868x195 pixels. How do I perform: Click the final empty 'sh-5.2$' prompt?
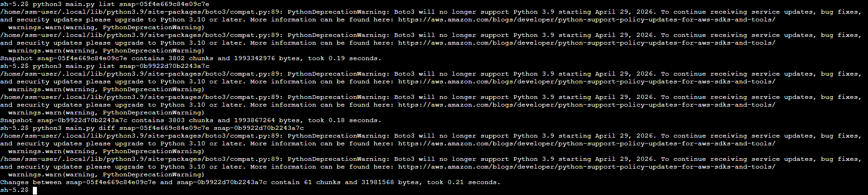[x=14, y=190]
